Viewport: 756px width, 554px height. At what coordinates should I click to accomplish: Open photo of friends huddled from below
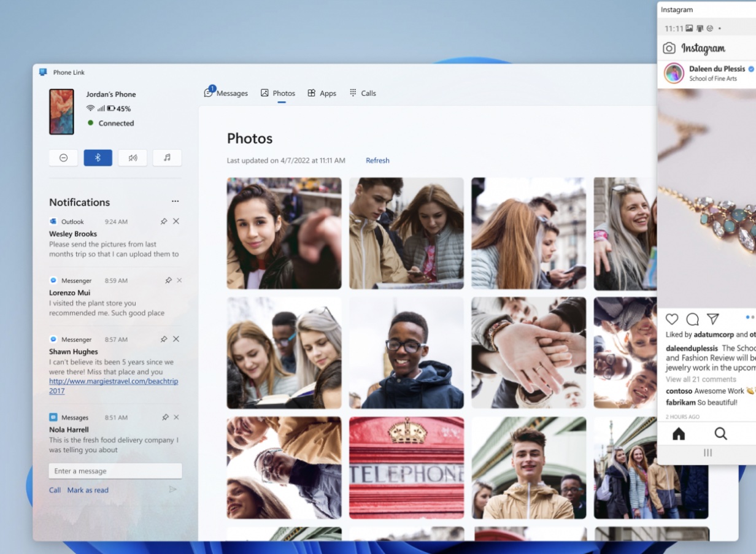click(284, 467)
